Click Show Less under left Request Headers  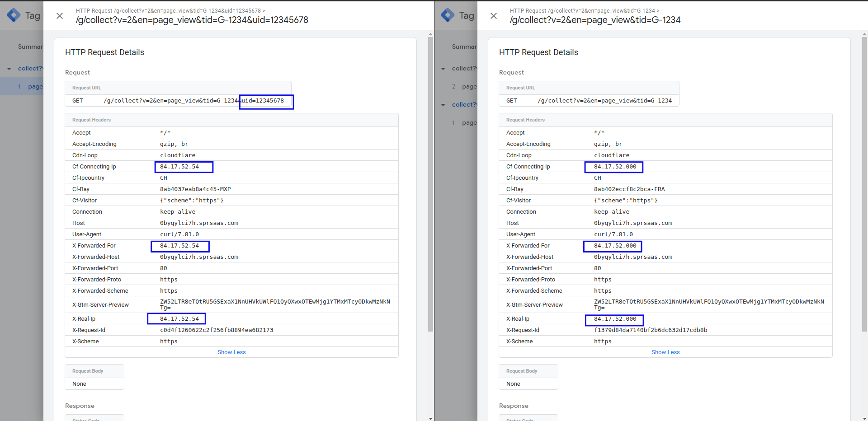pyautogui.click(x=231, y=352)
